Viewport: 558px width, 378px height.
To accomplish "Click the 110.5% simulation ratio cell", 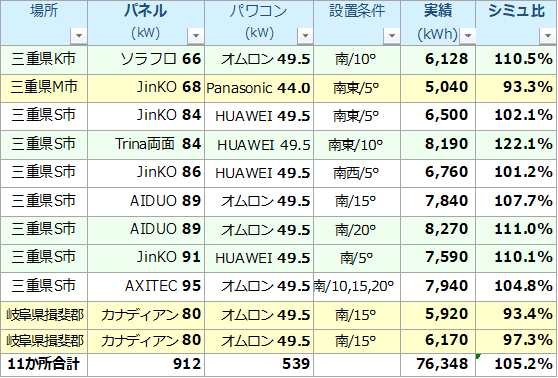I will pyautogui.click(x=516, y=60).
